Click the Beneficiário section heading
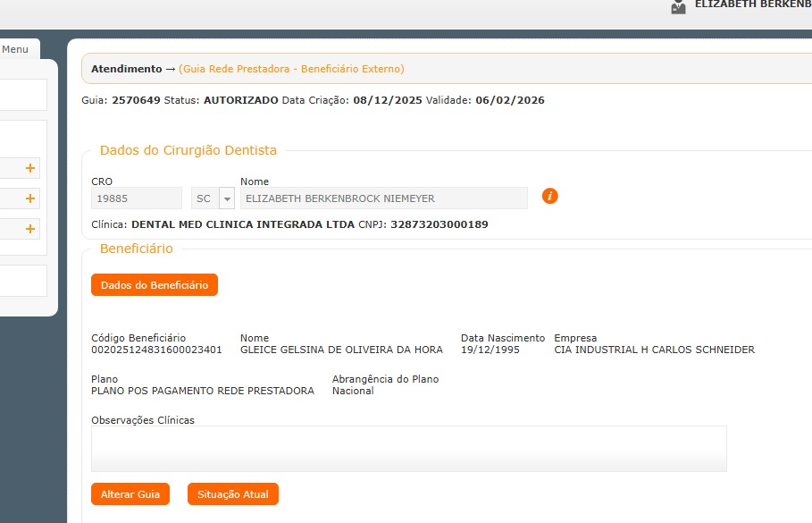 136,249
